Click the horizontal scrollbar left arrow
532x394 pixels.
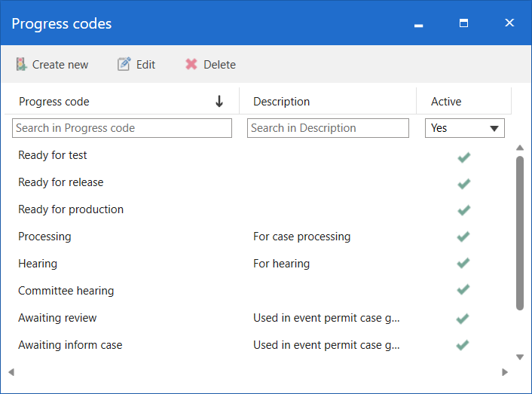(11, 372)
